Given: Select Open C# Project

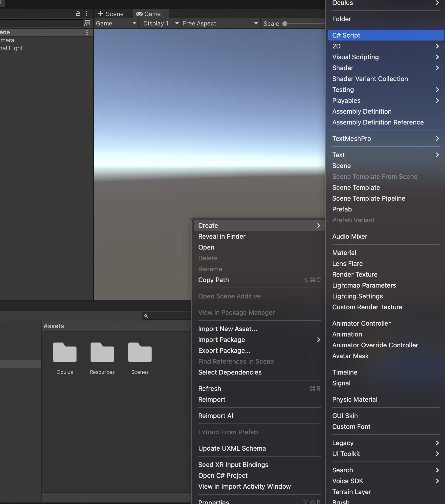Looking at the screenshot, I should coord(223,475).
